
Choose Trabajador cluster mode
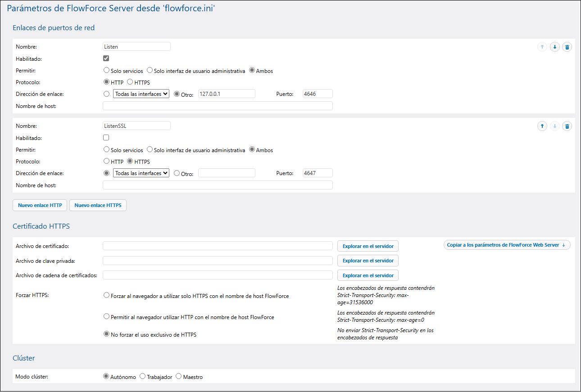[x=143, y=377]
